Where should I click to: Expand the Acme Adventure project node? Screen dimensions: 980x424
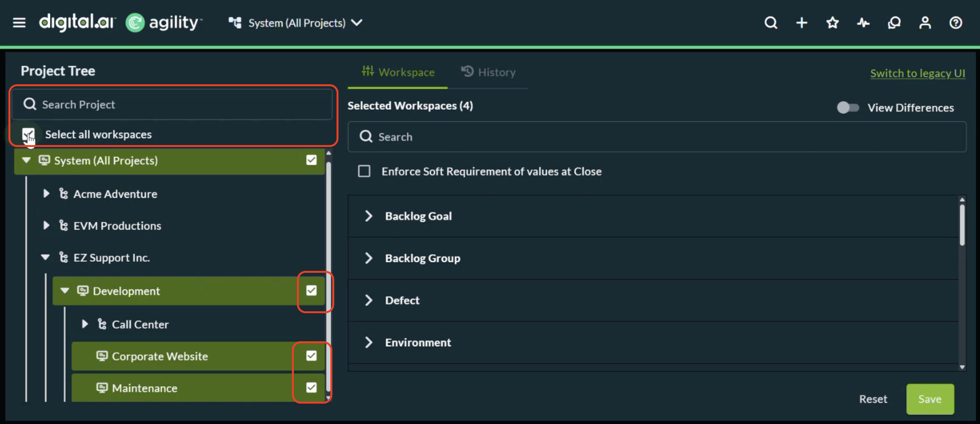click(x=46, y=194)
